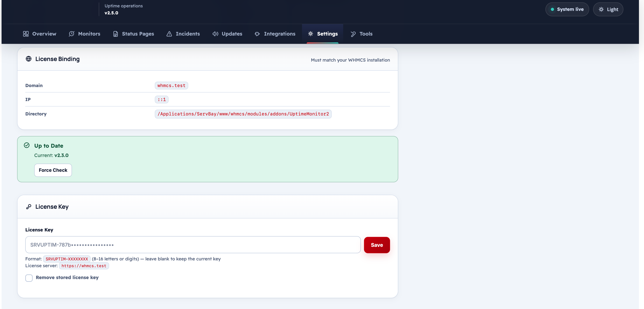This screenshot has height=309, width=644.
Task: Click the Current: v2.3.0 text
Action: 51,155
